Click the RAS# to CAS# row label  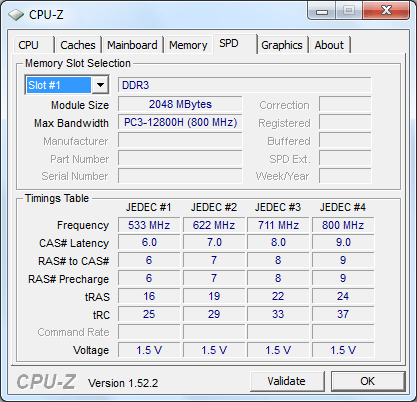(74, 261)
